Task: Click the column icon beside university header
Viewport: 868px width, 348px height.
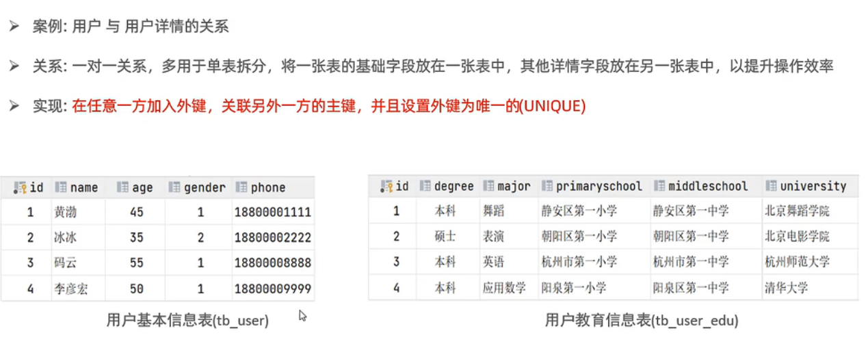Action: (x=771, y=186)
